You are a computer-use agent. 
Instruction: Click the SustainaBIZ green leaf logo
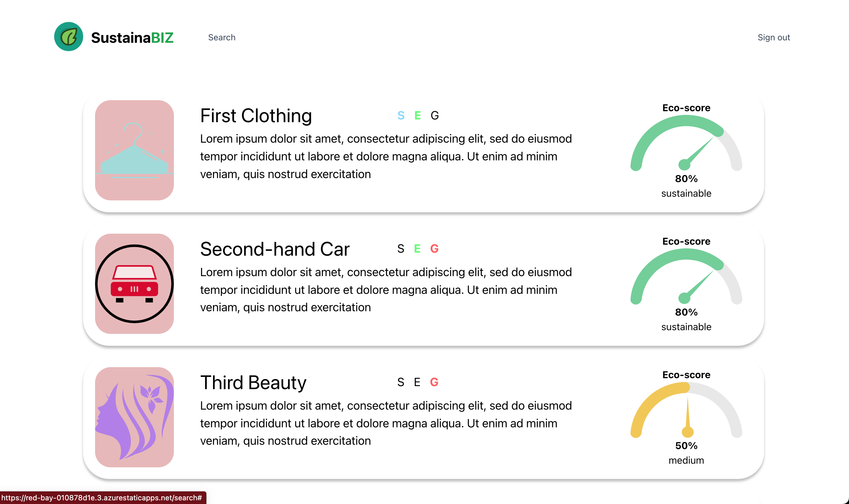[x=69, y=37]
